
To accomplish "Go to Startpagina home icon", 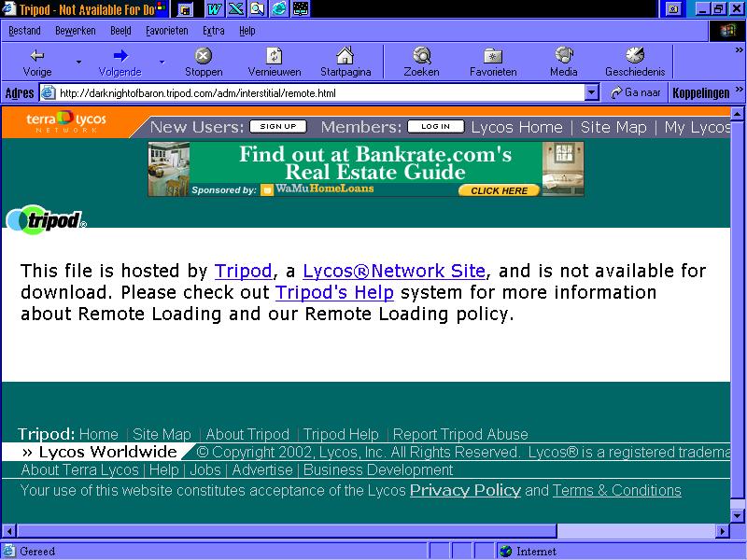I will (345, 56).
